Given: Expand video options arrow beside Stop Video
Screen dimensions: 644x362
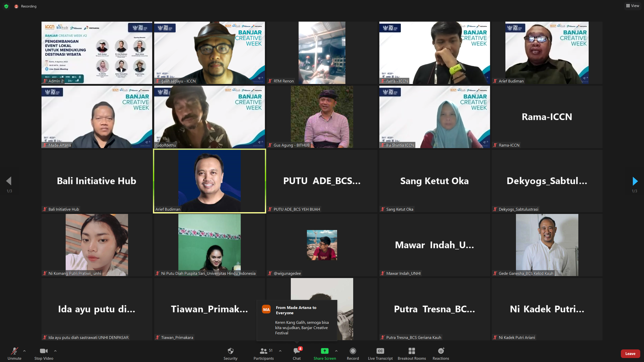Looking at the screenshot, I should click(55, 351).
